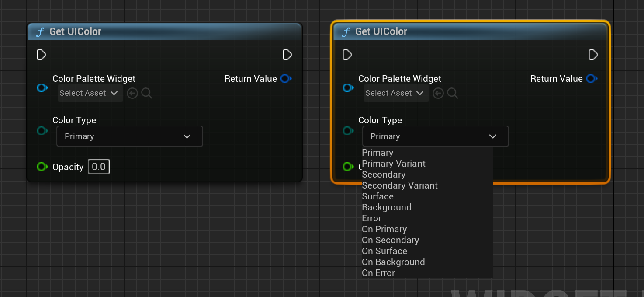Click use-selected-asset arrow icon on selected node

tap(438, 93)
